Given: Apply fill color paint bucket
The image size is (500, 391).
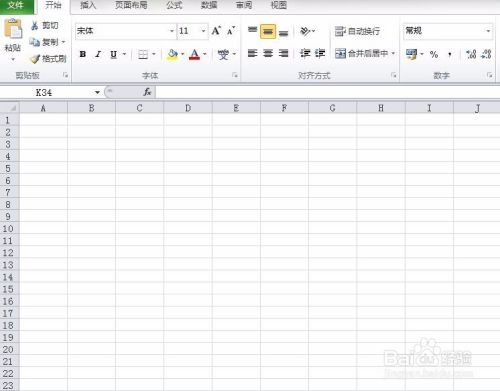Looking at the screenshot, I should click(172, 54).
